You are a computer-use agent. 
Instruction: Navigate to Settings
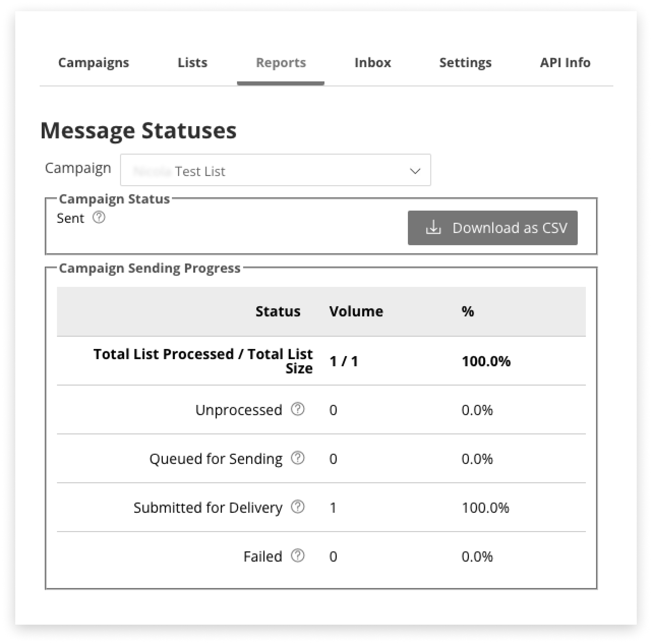click(x=466, y=63)
